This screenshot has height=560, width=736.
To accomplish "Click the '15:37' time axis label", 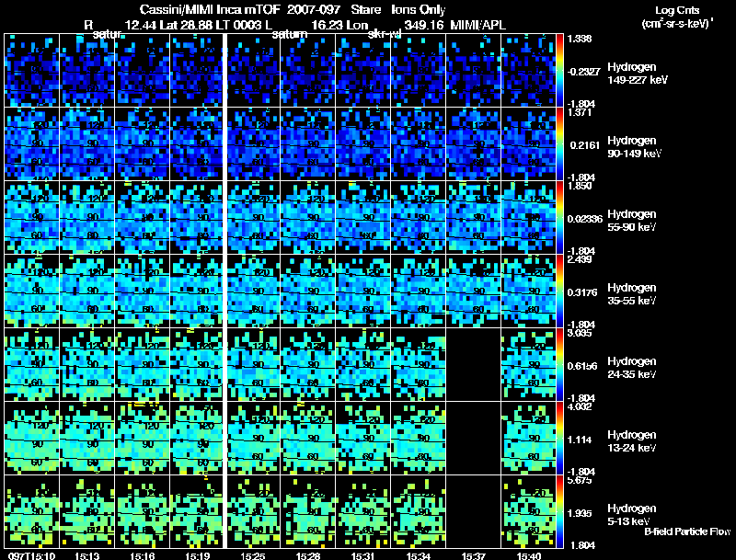I will [x=474, y=555].
